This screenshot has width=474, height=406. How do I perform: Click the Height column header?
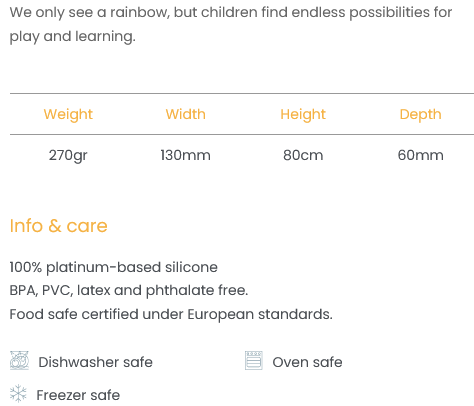(303, 114)
